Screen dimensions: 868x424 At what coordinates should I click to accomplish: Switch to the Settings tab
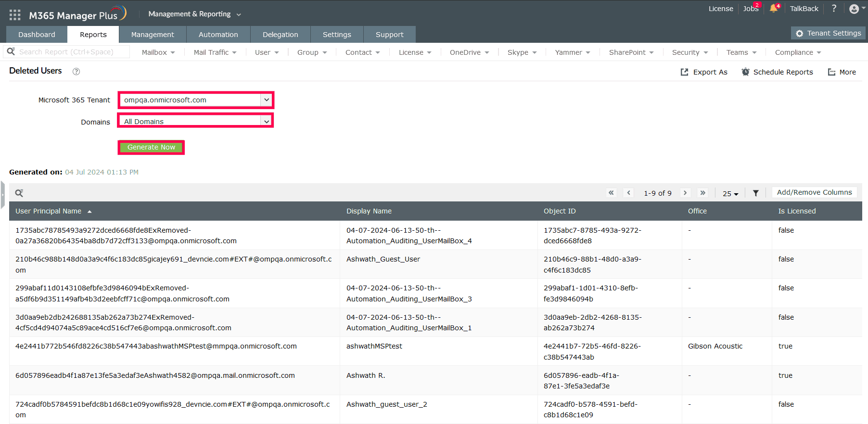click(337, 35)
